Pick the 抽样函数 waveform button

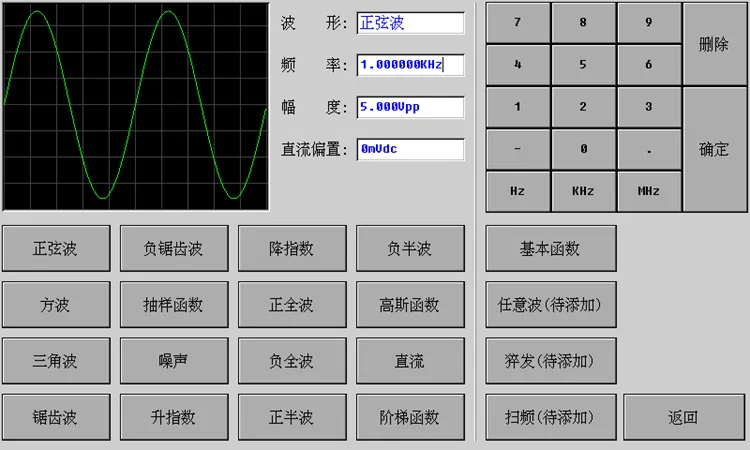tap(174, 305)
